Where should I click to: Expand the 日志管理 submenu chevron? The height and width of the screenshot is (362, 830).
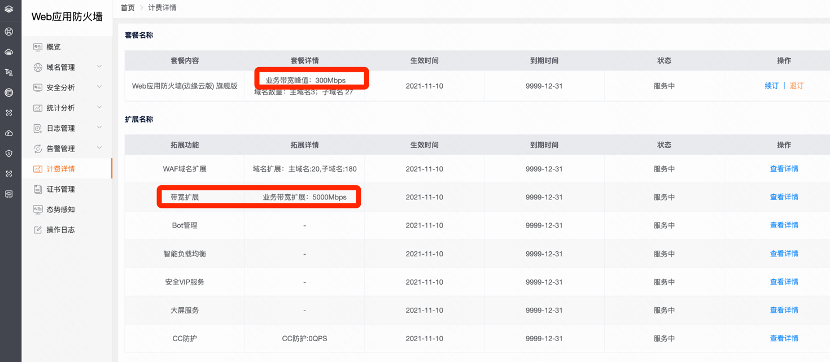(x=100, y=128)
